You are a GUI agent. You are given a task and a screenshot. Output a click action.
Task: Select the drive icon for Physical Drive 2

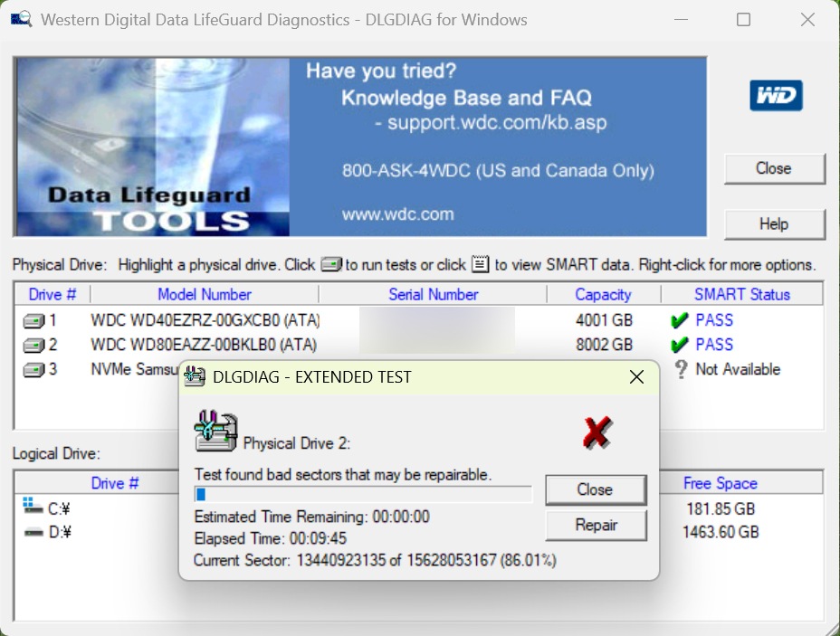(x=33, y=345)
